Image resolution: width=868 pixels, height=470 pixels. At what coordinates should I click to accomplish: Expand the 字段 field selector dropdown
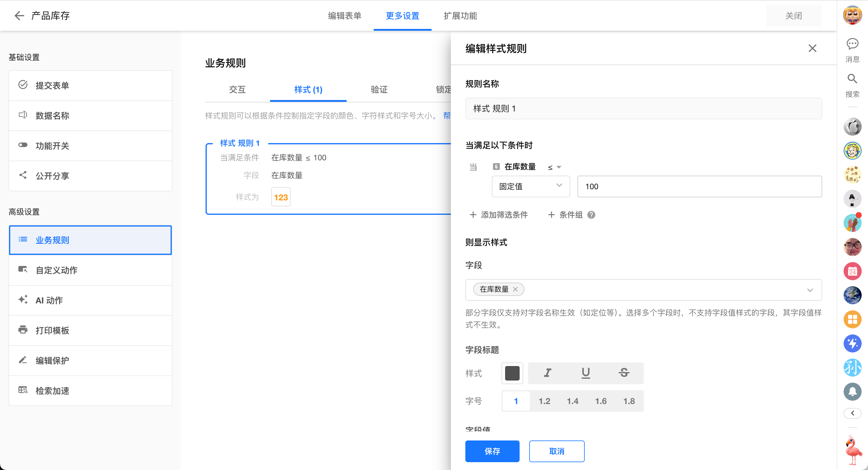point(810,290)
